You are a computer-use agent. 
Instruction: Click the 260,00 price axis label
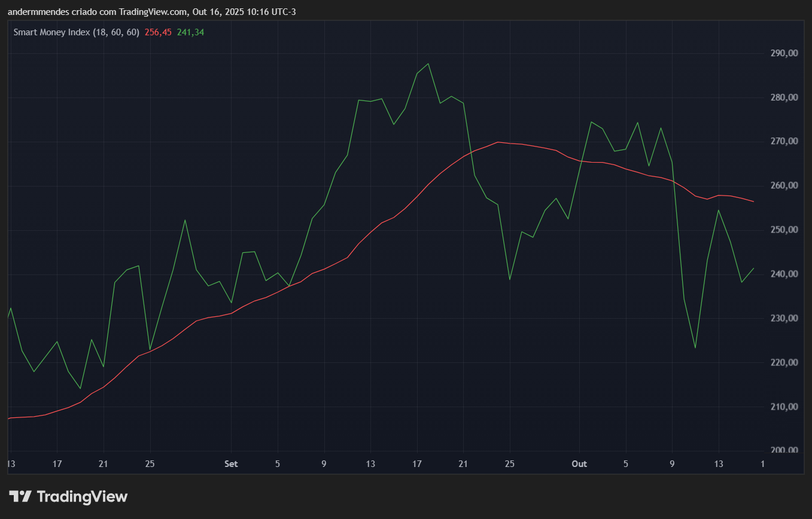(784, 186)
